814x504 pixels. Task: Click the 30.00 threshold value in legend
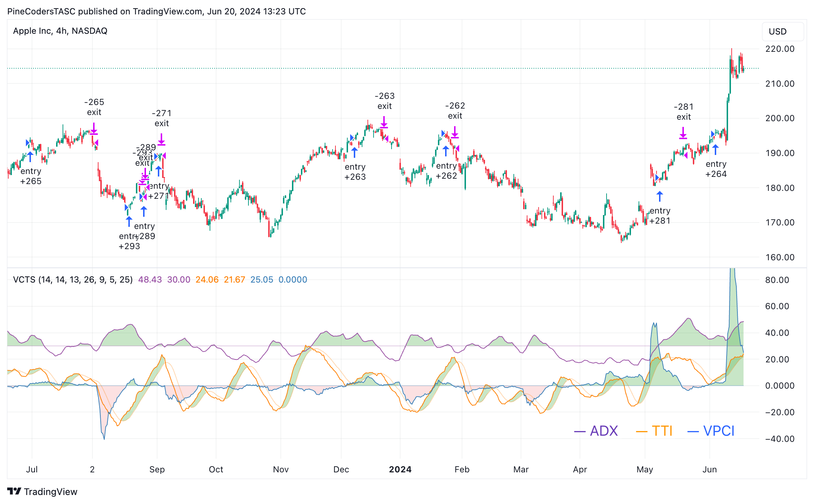[x=179, y=280]
